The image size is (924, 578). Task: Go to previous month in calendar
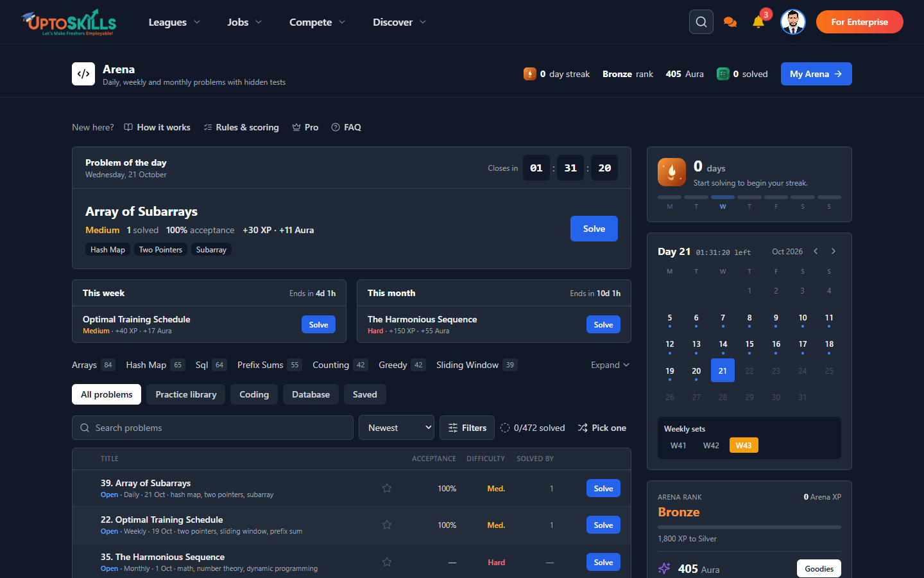coord(816,251)
